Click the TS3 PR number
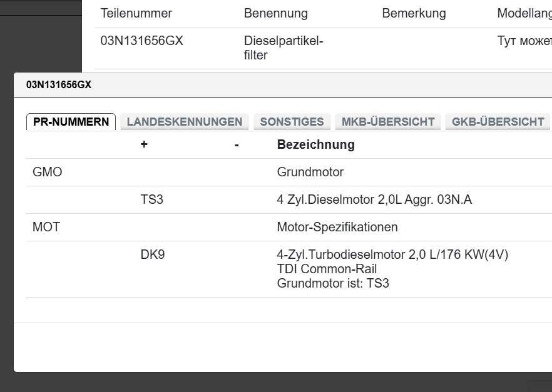This screenshot has height=392, width=552. [x=152, y=199]
